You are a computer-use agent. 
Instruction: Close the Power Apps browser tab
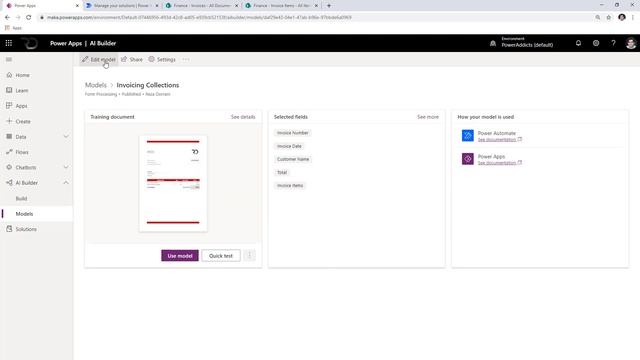coord(77,6)
